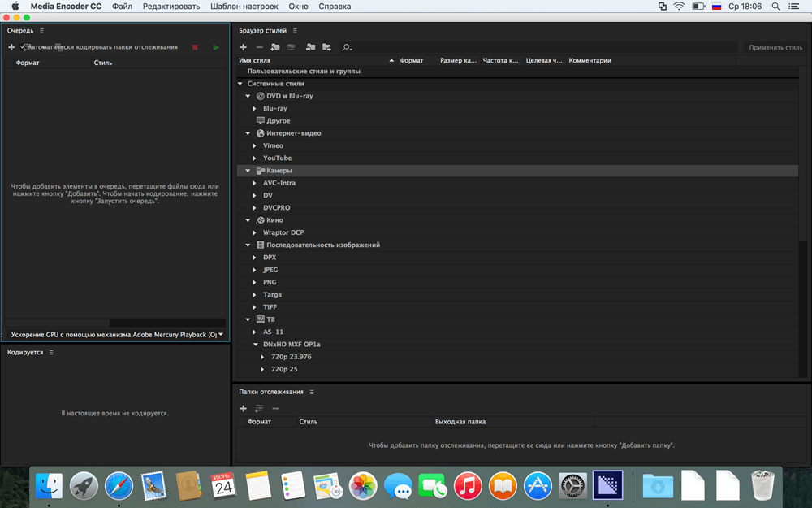Expand the DVCPRO presets
Screen dimensions: 812x508
(x=255, y=208)
